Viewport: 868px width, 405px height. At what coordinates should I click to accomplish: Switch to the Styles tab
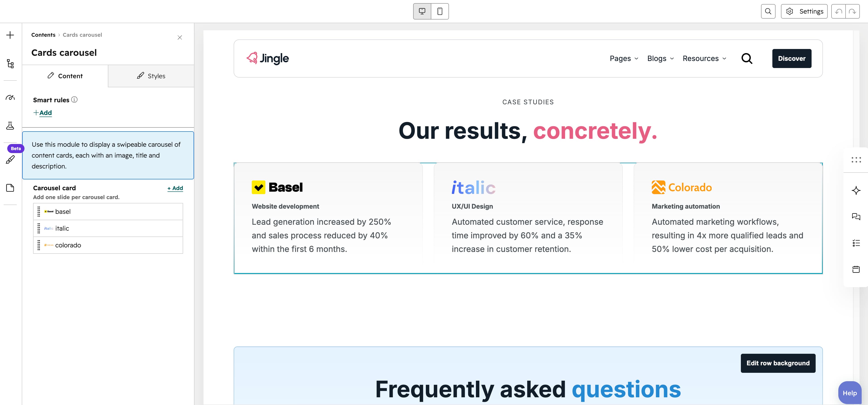(x=151, y=76)
